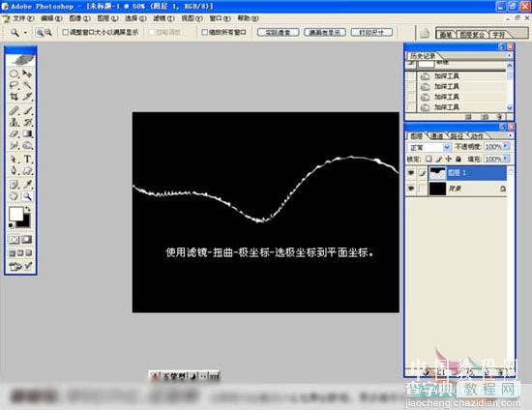
Task: Select the Crop tool
Action: coord(14,97)
